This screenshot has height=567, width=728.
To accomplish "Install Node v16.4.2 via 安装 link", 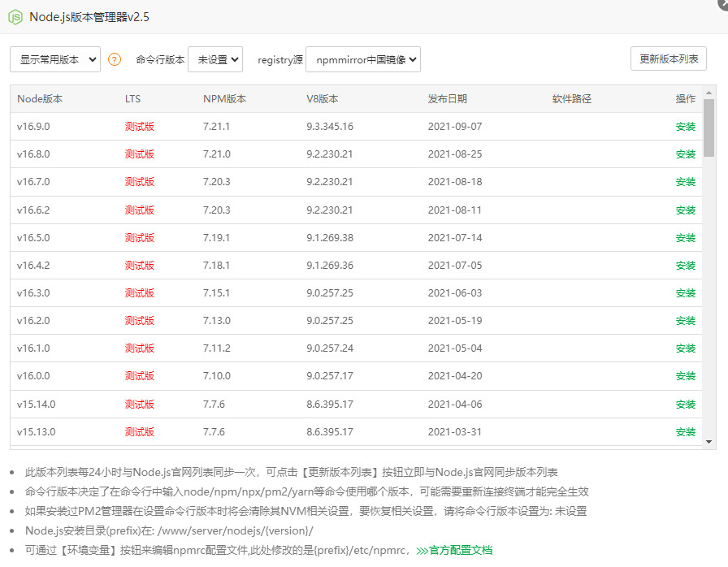I will point(685,266).
